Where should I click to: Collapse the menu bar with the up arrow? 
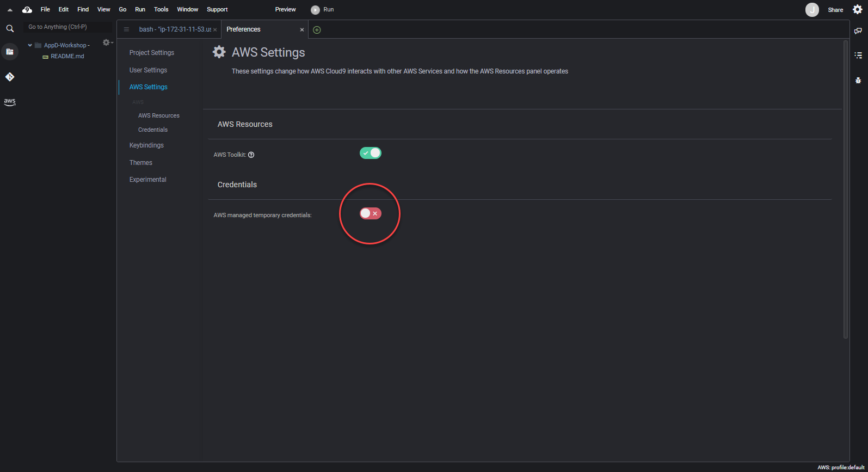coord(10,10)
